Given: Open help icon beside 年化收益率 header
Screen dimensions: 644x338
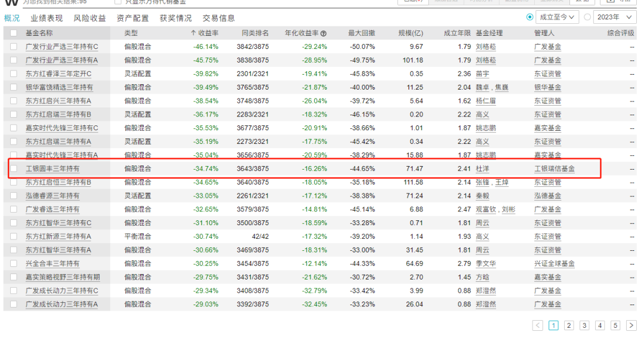Looking at the screenshot, I should pyautogui.click(x=323, y=33).
